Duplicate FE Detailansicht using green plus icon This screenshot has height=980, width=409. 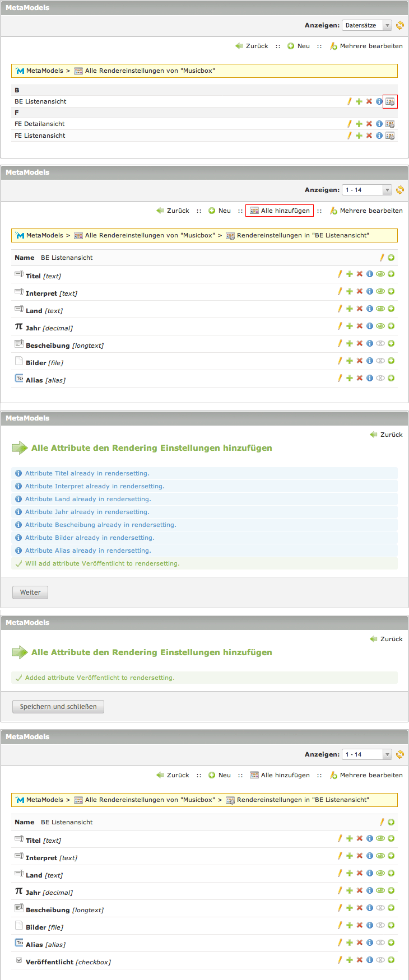click(359, 124)
